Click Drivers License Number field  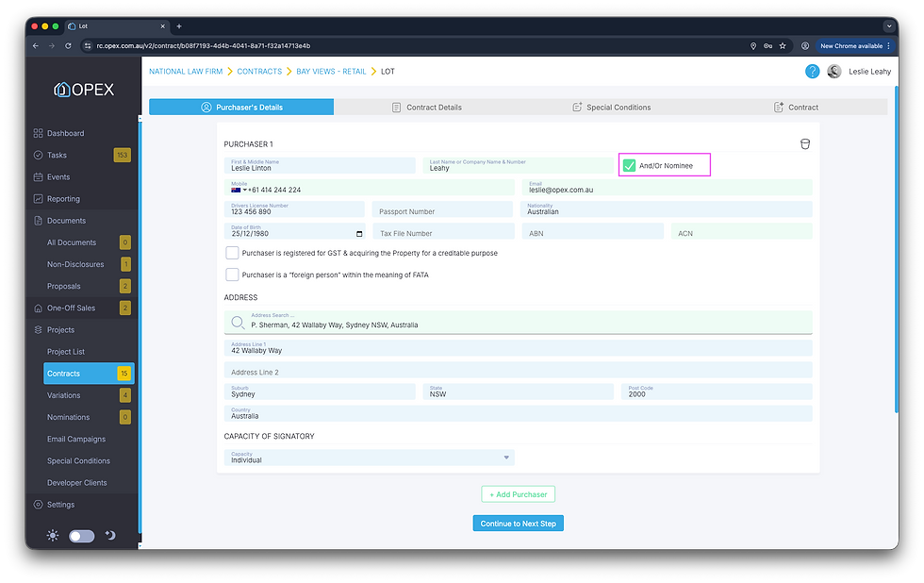tap(294, 209)
